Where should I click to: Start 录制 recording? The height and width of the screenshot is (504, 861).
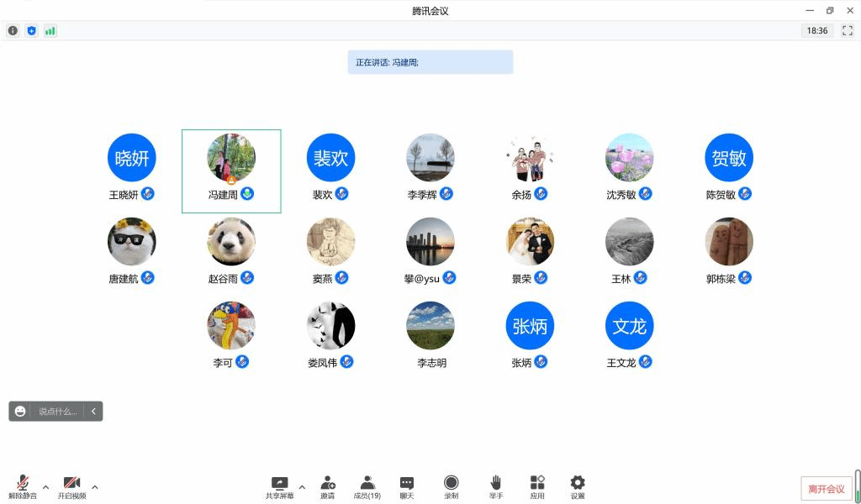point(452,486)
